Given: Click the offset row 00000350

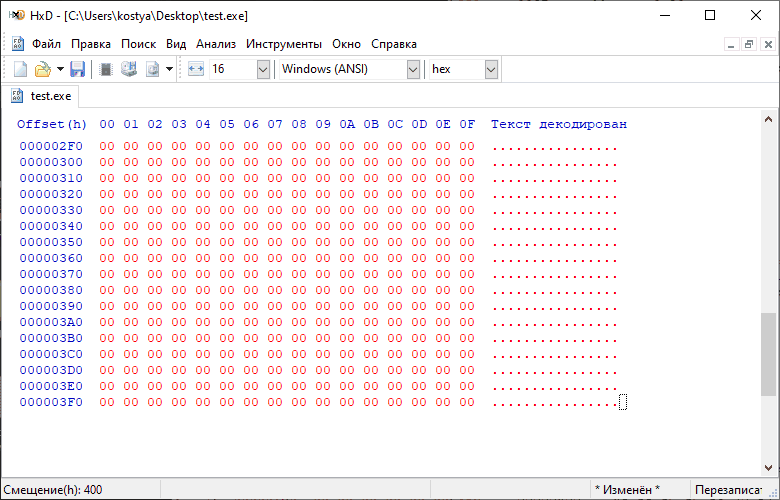Looking at the screenshot, I should [51, 242].
